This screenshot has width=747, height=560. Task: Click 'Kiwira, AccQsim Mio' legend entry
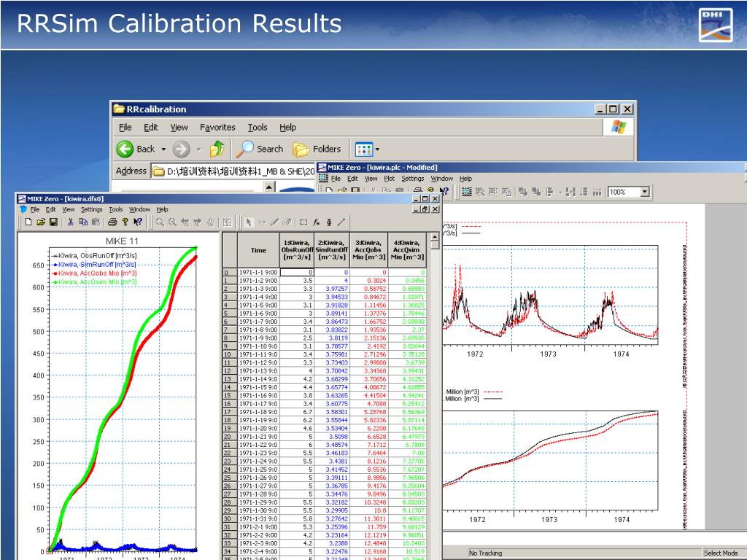tap(94, 282)
